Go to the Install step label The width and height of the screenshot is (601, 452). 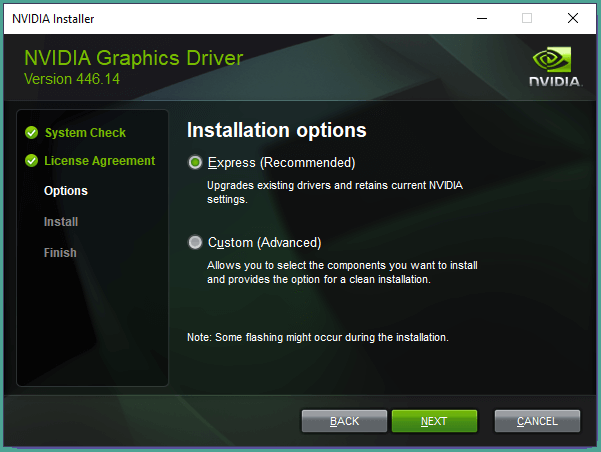click(x=61, y=222)
